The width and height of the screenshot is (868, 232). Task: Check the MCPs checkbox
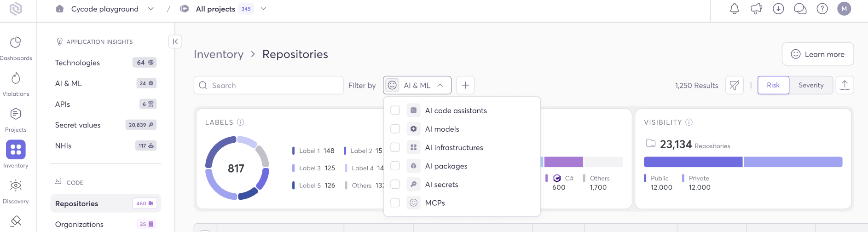pyautogui.click(x=395, y=203)
